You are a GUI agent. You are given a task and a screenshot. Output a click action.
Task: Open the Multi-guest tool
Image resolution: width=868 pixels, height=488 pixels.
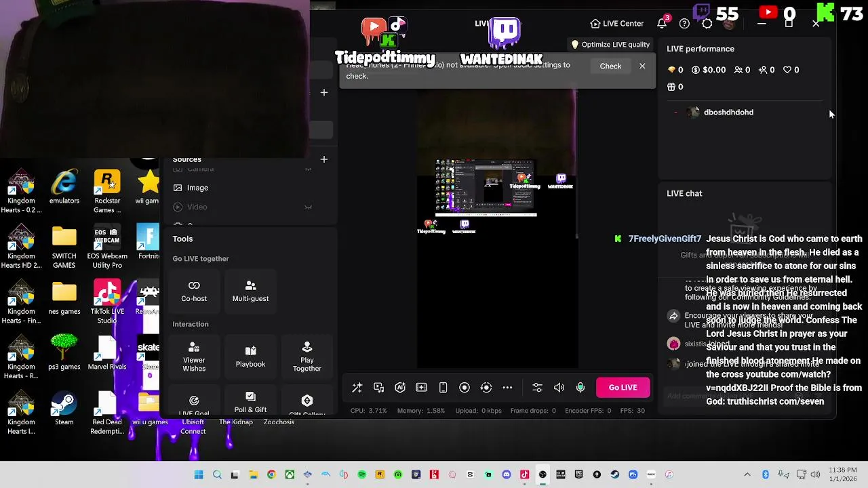[x=250, y=291]
